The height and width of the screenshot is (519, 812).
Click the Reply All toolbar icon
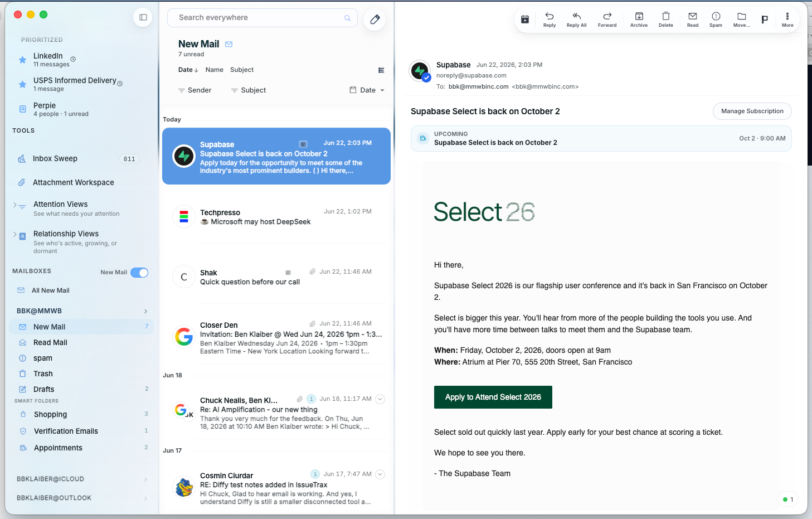tap(576, 20)
